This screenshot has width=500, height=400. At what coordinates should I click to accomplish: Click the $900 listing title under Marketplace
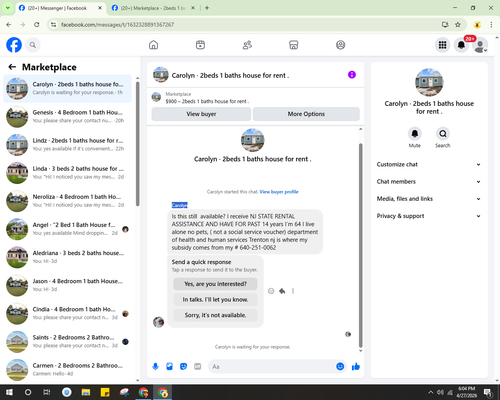(207, 101)
